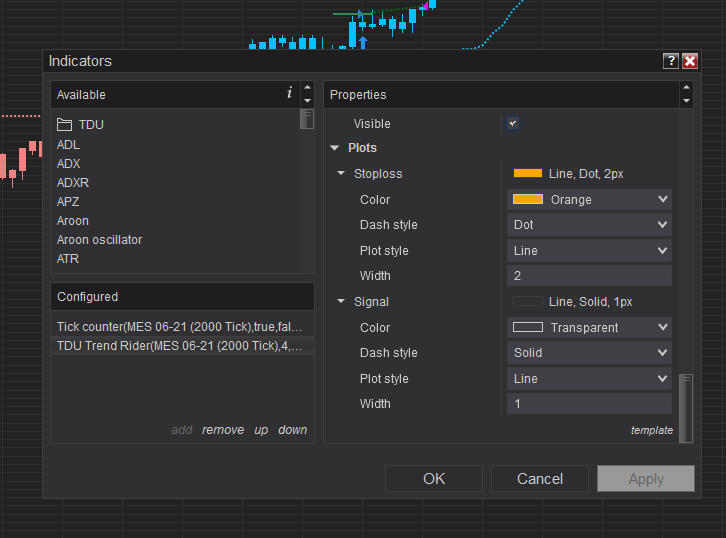Close the Indicators dialog
Viewport: 726px width, 538px height.
[x=690, y=61]
